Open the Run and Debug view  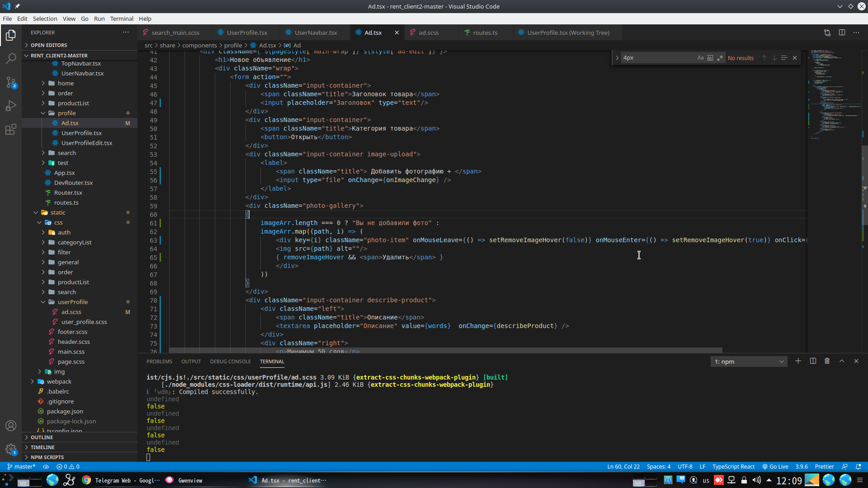coord(11,106)
